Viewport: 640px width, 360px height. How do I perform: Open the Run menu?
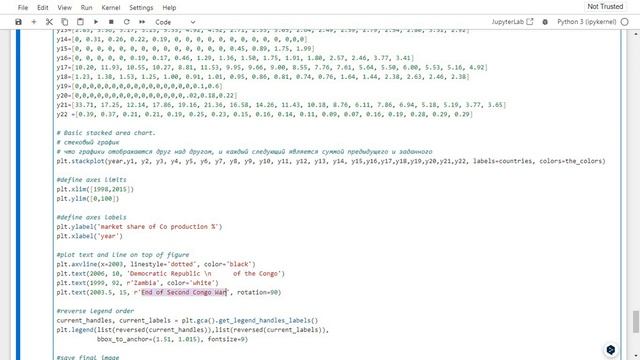pos(86,7)
